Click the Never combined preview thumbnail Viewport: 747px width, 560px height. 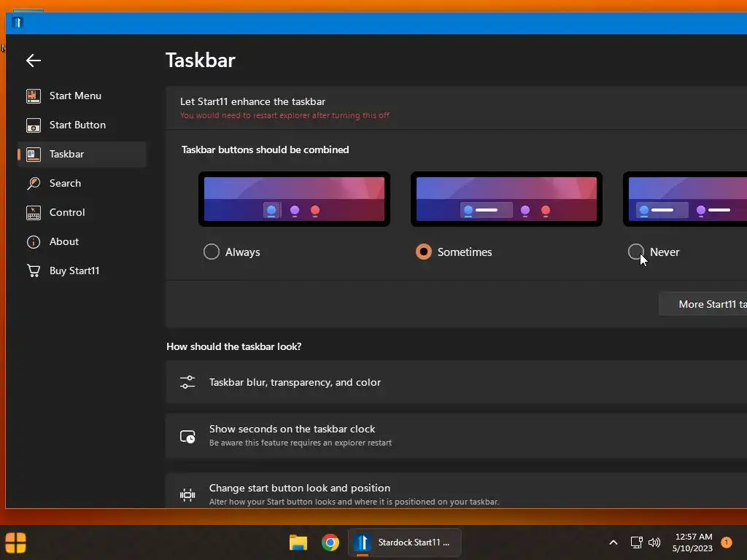pos(685,199)
